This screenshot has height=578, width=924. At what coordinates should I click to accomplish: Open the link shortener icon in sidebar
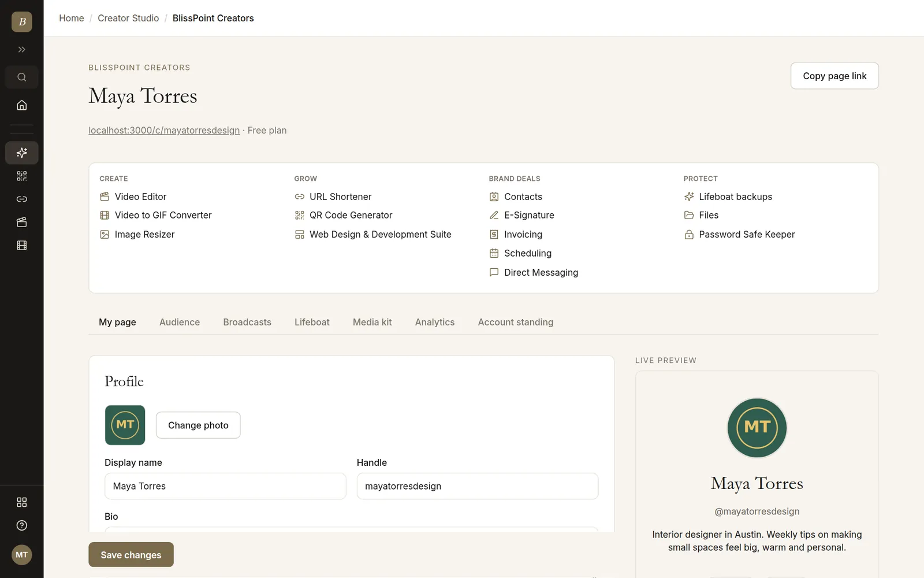[22, 199]
